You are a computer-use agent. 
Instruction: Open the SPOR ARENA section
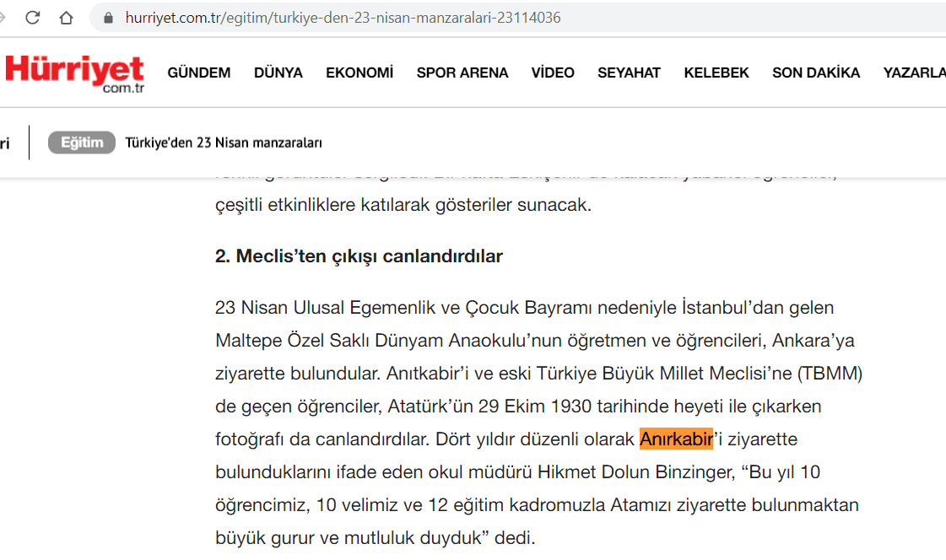point(462,73)
